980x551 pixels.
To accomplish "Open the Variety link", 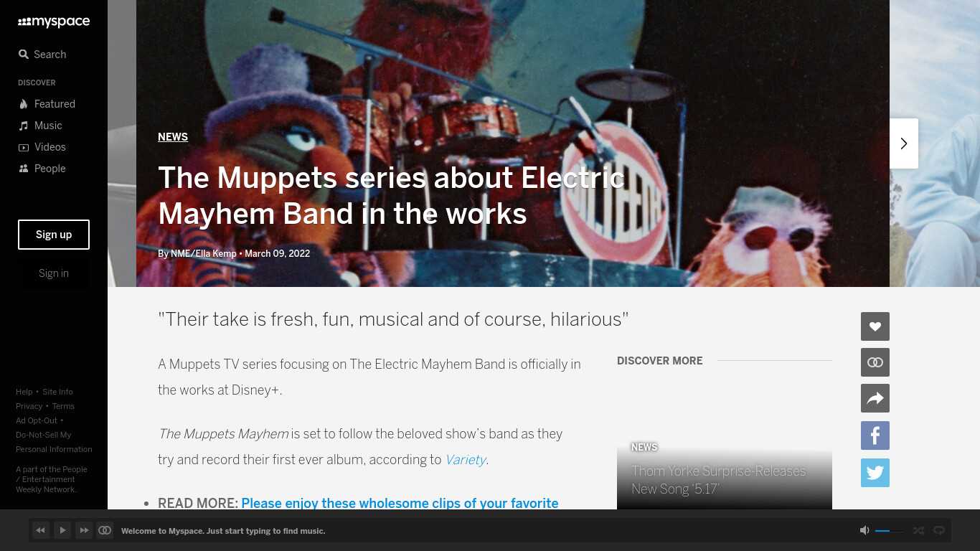I will point(466,459).
